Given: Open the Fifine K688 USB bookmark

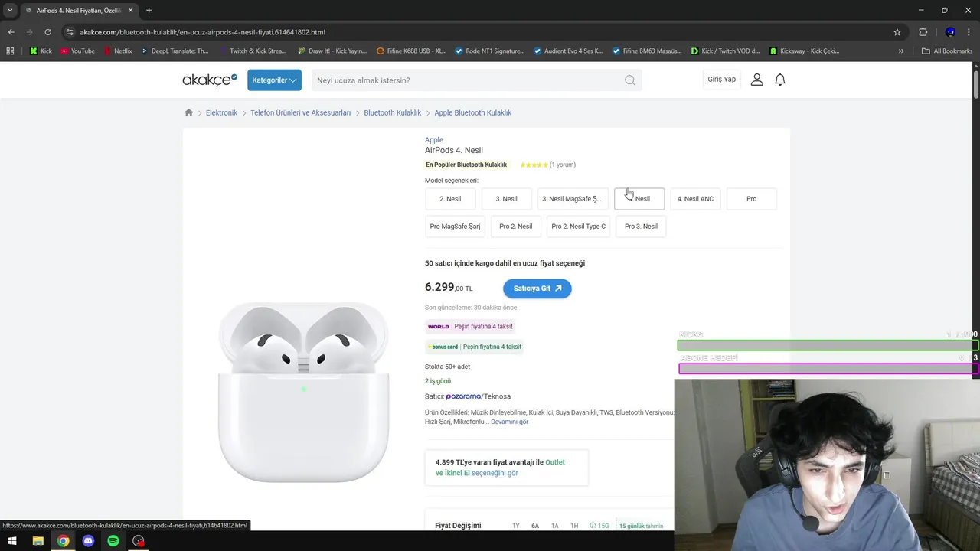Looking at the screenshot, I should coord(411,51).
